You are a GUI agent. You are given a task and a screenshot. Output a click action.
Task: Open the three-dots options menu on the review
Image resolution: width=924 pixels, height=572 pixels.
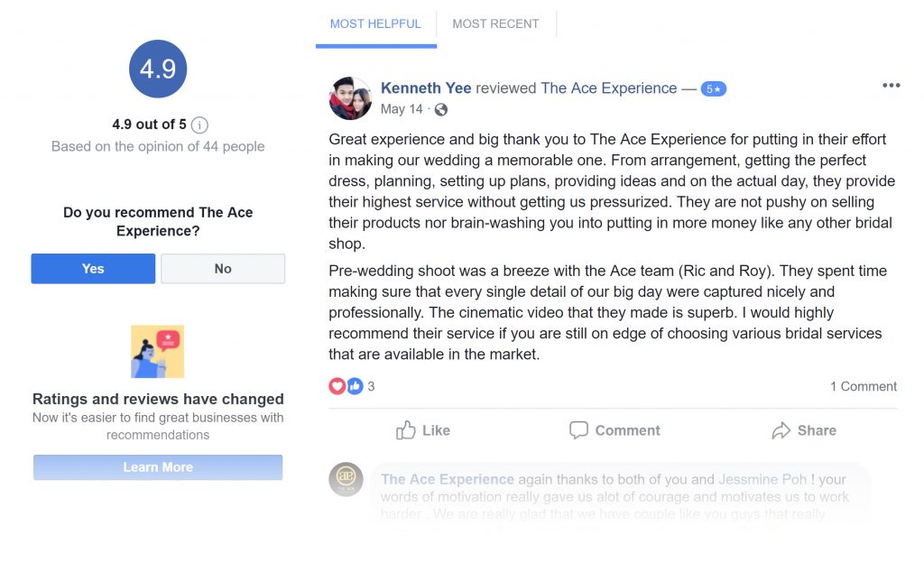[x=891, y=86]
